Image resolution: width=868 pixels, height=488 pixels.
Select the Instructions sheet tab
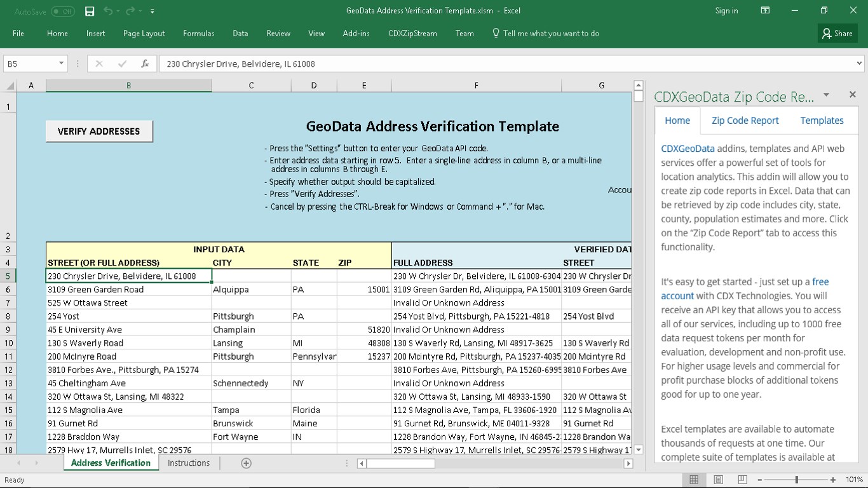[x=188, y=463]
